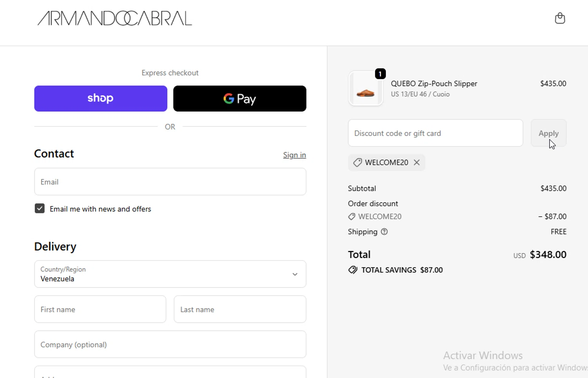Open the Sign in link
Viewport: 588px width, 378px height.
click(x=294, y=155)
